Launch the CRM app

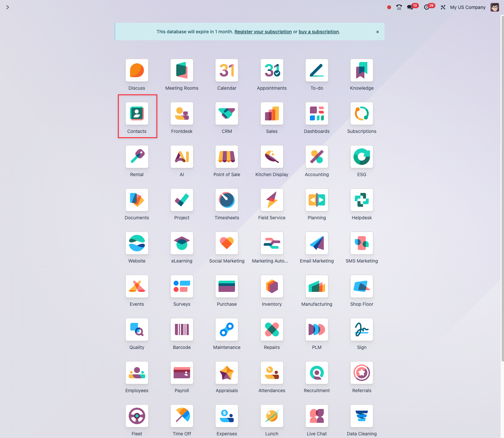(x=227, y=113)
